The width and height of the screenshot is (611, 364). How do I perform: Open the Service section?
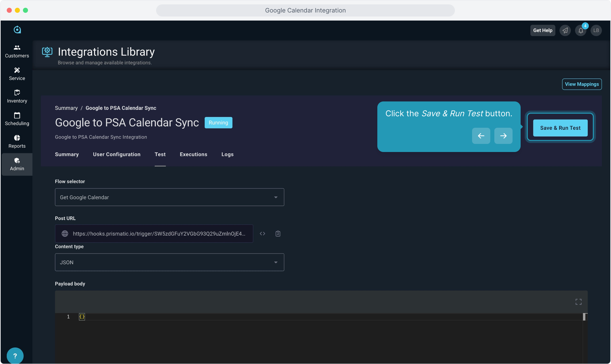[x=17, y=74]
